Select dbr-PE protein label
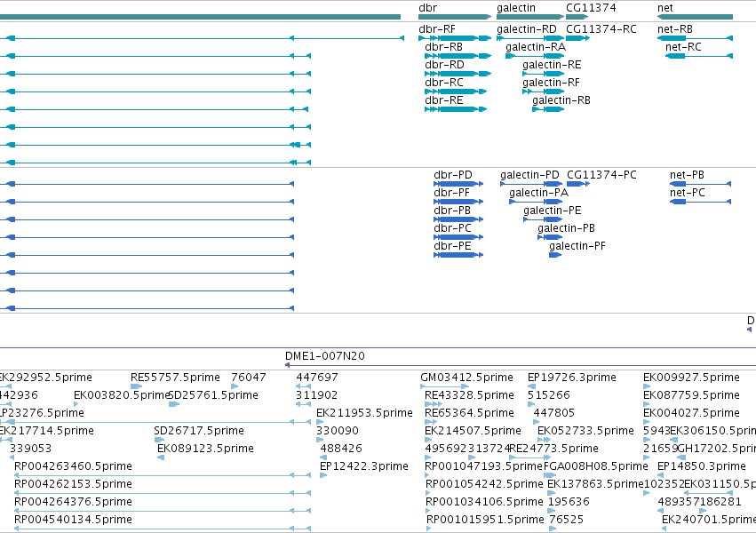Image resolution: width=756 pixels, height=533 pixels. tap(452, 246)
